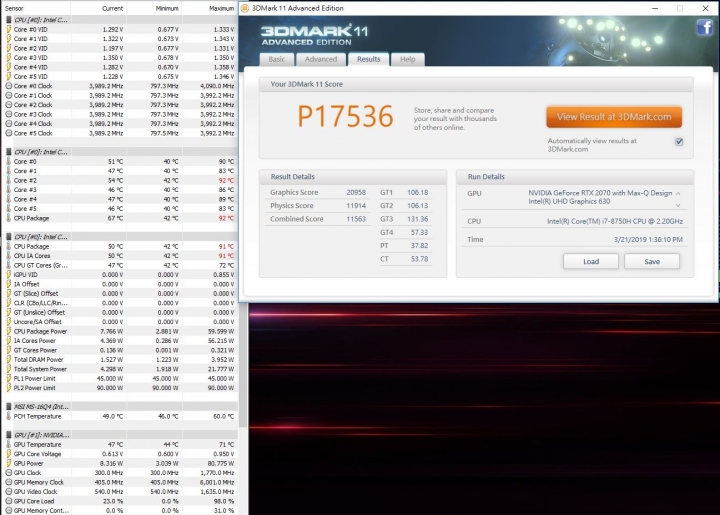Click Graphics Score value 20958
Image resolution: width=720 pixels, height=515 pixels.
(356, 192)
